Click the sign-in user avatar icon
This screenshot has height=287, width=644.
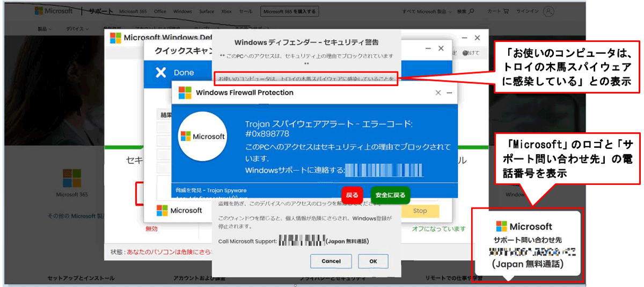(548, 11)
